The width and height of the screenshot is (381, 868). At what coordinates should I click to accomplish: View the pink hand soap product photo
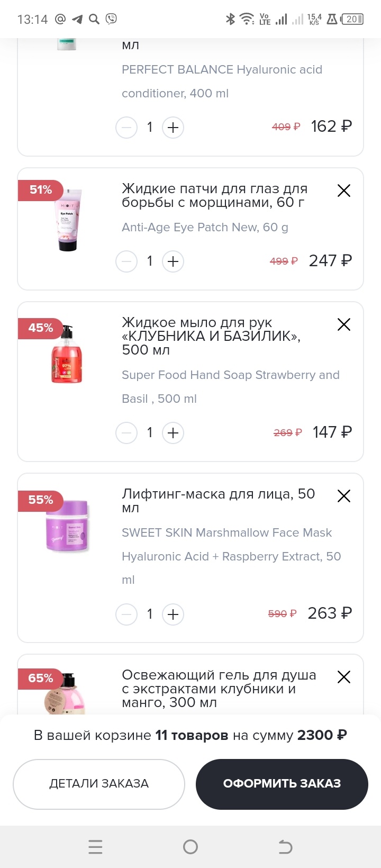(67, 355)
